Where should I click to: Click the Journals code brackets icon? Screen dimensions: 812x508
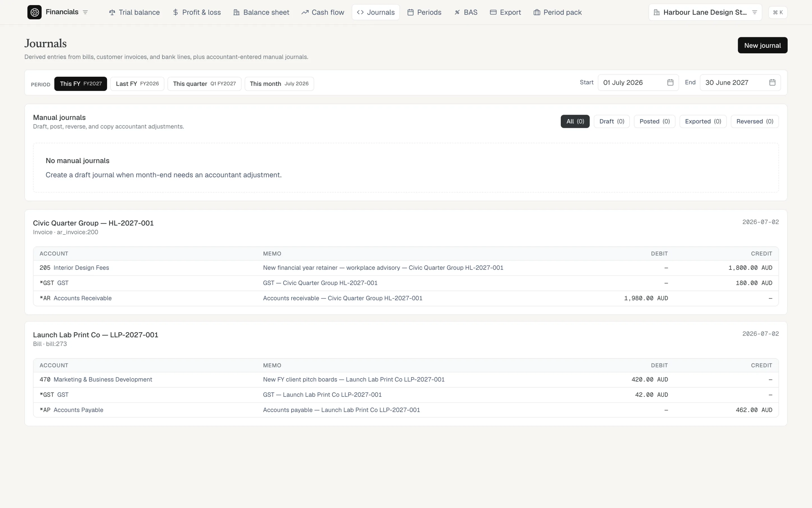coord(360,12)
